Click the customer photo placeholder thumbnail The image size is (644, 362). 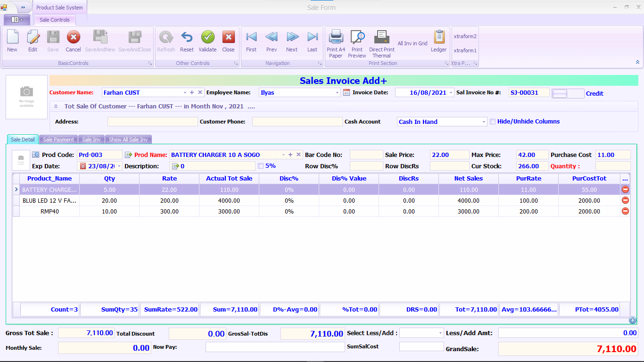point(26,97)
